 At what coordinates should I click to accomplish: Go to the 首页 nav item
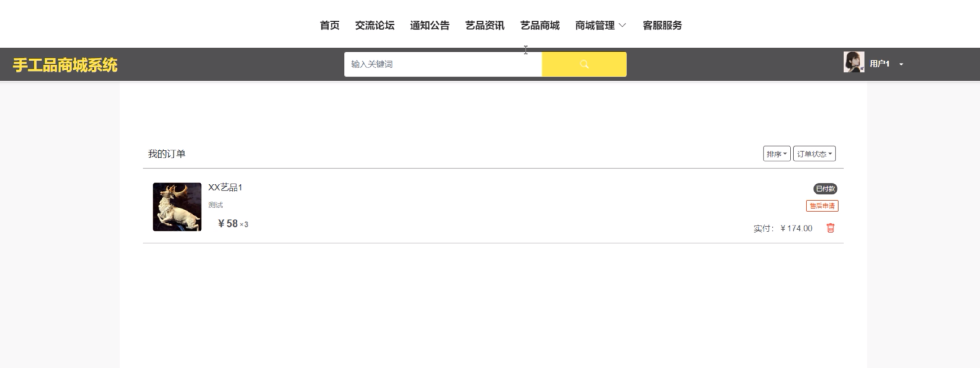(x=330, y=26)
